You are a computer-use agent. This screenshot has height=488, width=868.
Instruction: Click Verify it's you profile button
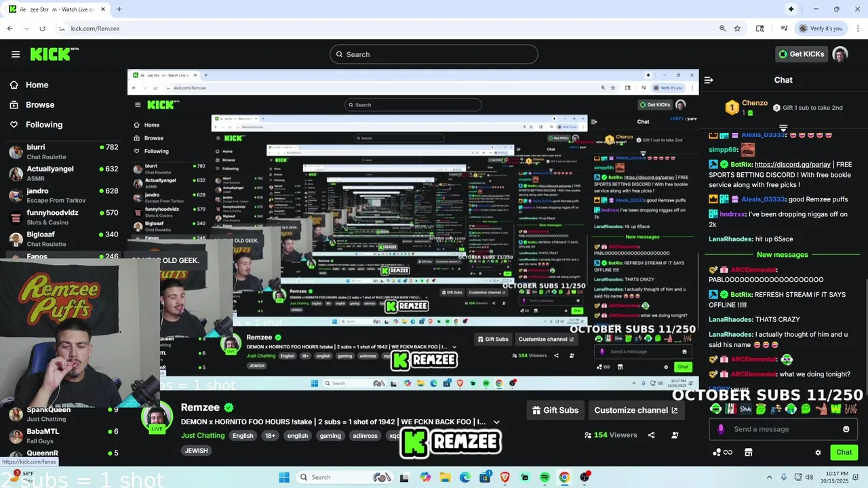pos(821,28)
